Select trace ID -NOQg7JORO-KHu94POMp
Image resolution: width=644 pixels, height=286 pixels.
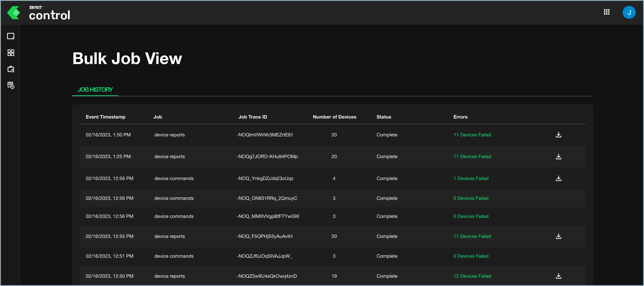coord(267,157)
